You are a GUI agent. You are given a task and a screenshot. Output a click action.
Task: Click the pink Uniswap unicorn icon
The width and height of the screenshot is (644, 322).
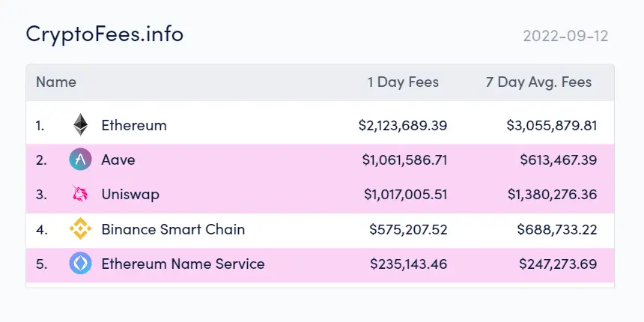[x=80, y=193]
